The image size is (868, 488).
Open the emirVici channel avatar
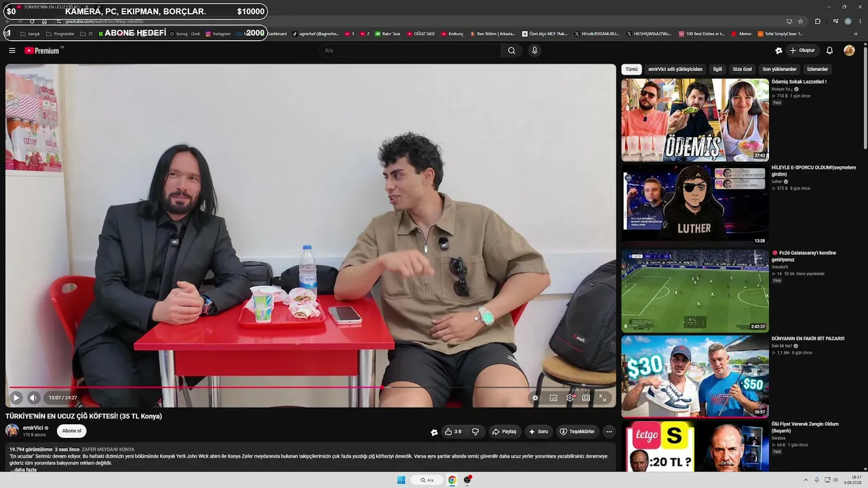pyautogui.click(x=12, y=430)
